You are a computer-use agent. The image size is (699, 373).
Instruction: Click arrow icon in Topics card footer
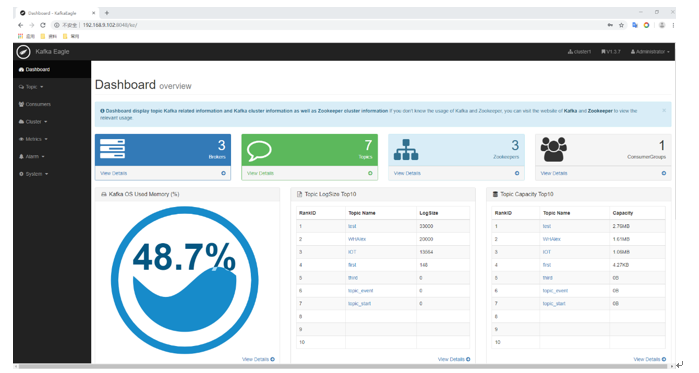[370, 173]
